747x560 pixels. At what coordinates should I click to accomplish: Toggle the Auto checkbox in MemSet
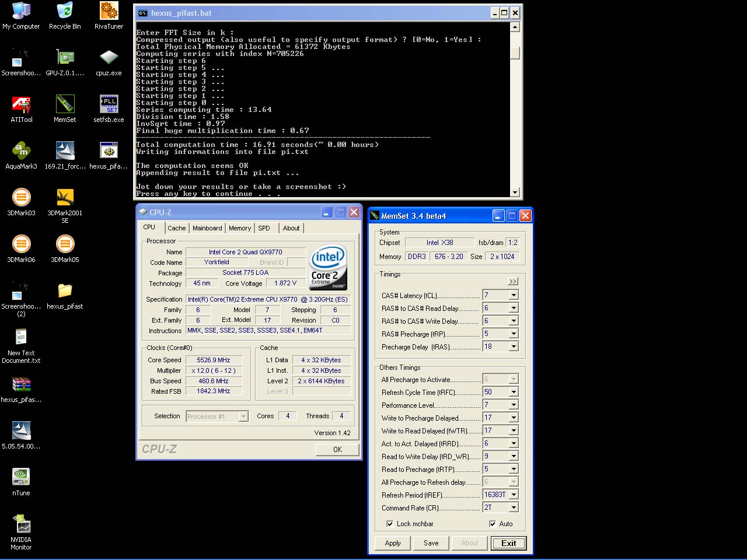point(493,524)
